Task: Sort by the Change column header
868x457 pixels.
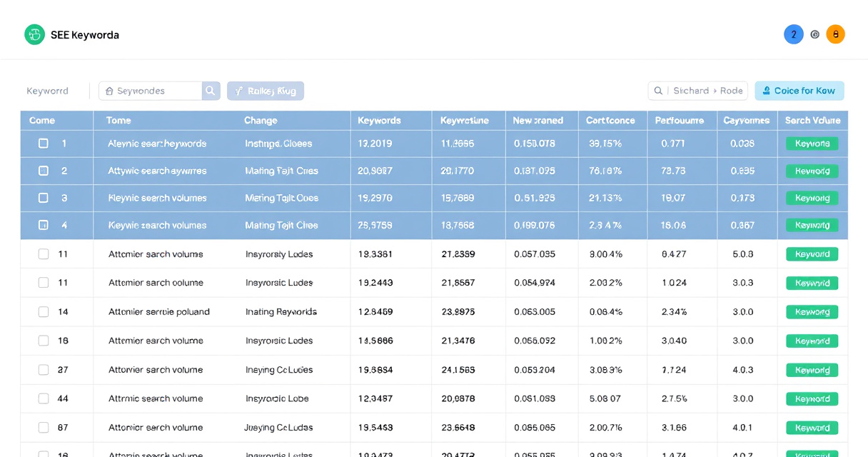Action: coord(261,121)
